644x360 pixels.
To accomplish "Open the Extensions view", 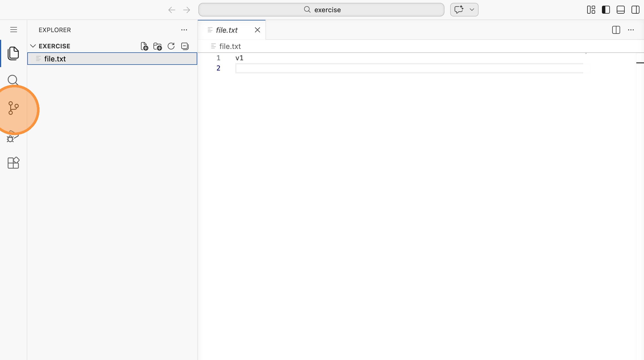I will coord(13,163).
